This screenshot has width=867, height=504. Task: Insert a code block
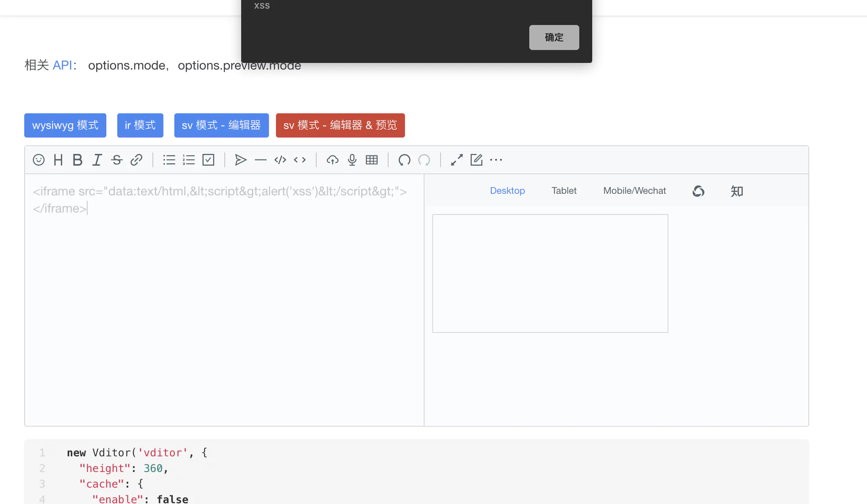coord(280,160)
